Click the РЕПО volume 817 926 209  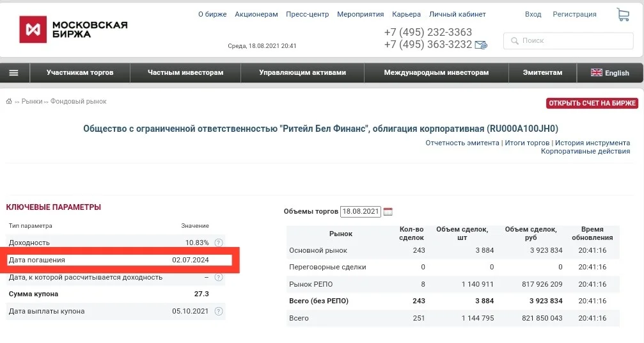(542, 284)
